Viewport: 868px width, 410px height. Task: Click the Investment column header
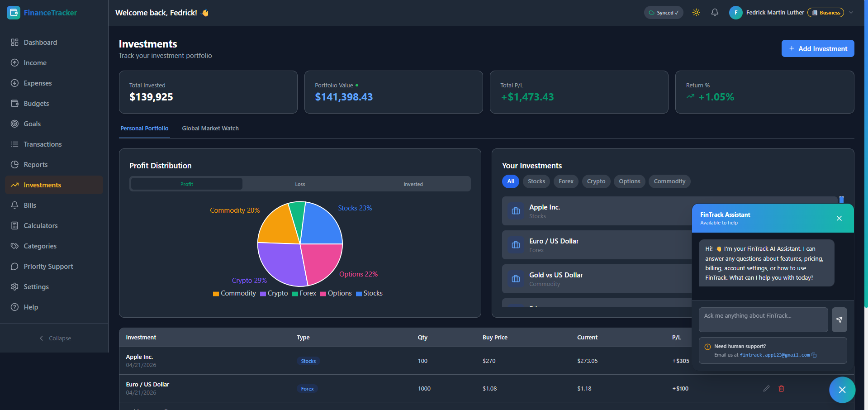point(141,338)
